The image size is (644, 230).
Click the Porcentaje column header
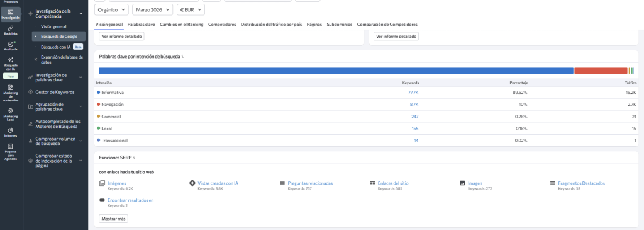coord(519,83)
